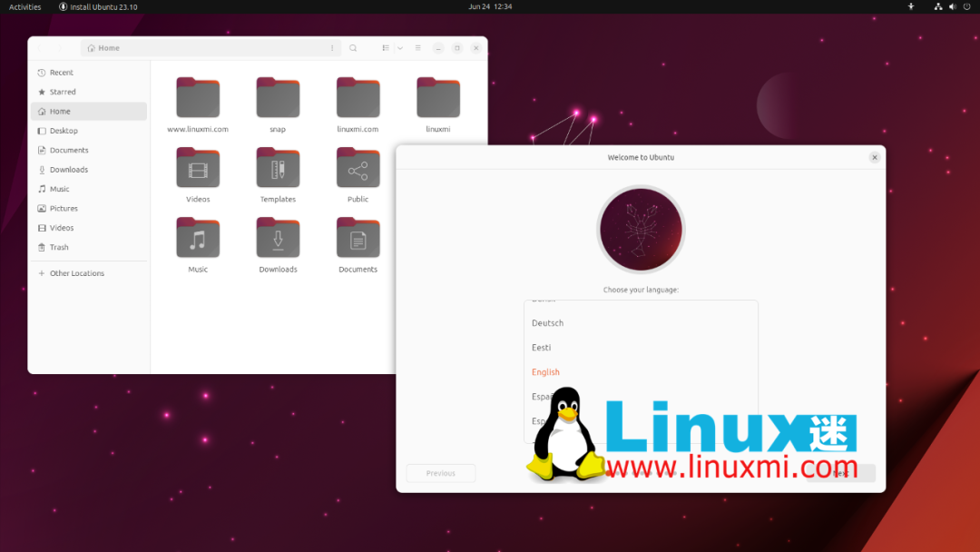Viewport: 980px width, 552px height.
Task: Toggle list view in Files toolbar
Action: pyautogui.click(x=386, y=48)
